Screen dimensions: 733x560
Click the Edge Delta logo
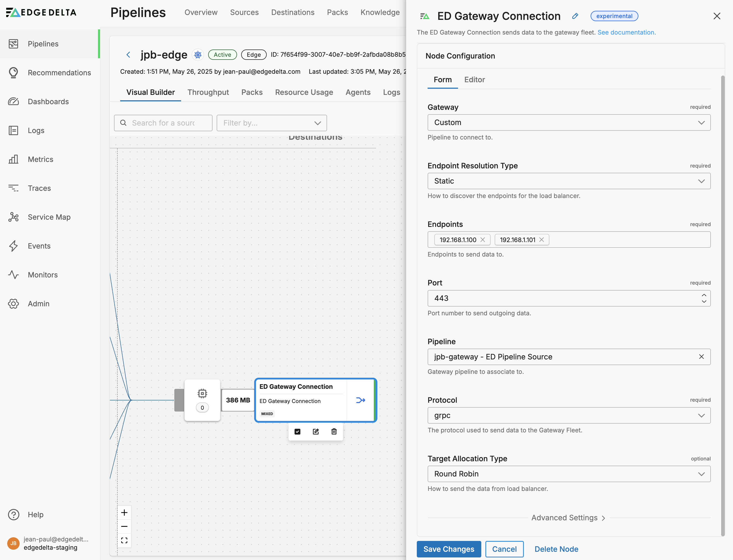pos(41,12)
